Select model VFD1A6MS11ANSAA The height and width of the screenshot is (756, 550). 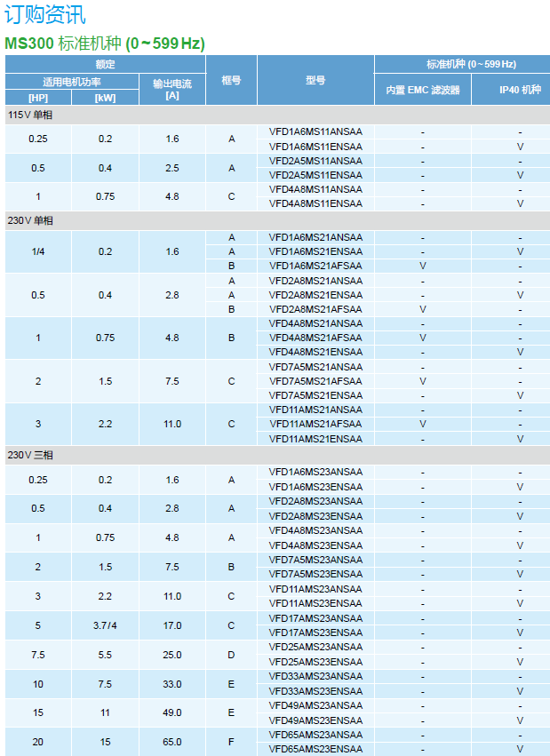pyautogui.click(x=315, y=131)
